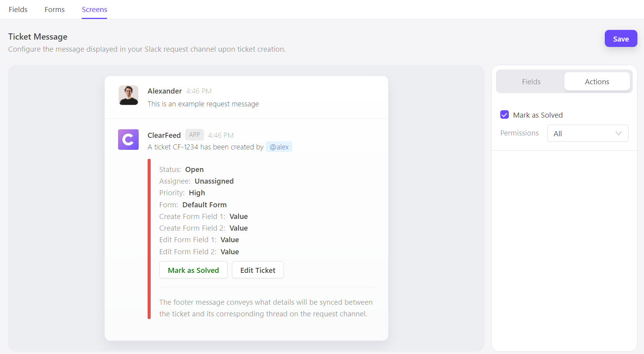Click the Permissions dropdown chevron arrow

tap(618, 134)
